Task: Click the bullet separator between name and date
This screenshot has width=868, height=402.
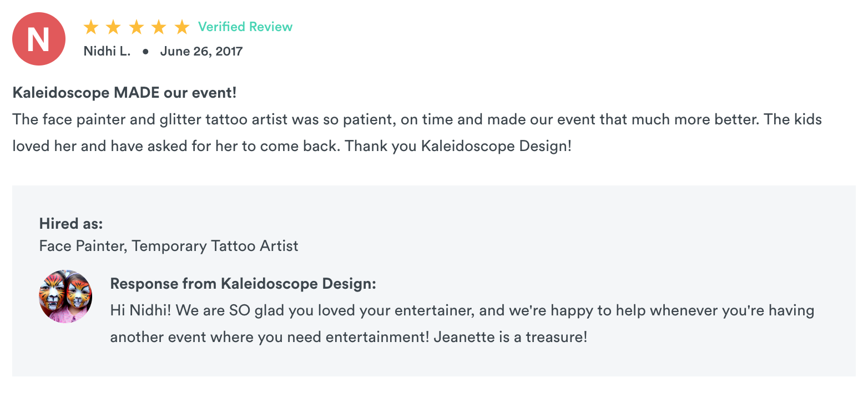Action: click(145, 52)
